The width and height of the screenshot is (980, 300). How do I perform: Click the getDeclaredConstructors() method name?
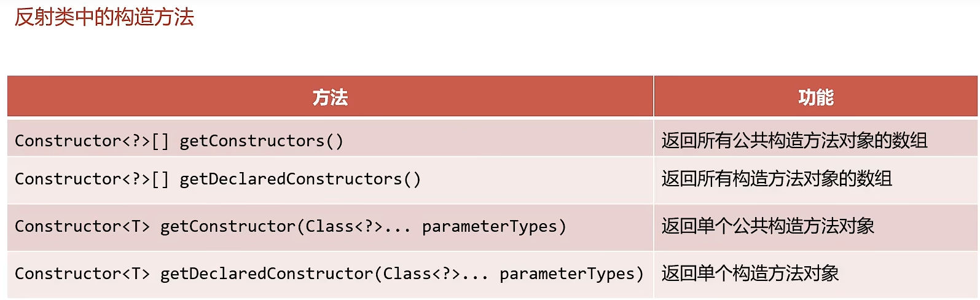pyautogui.click(x=300, y=180)
